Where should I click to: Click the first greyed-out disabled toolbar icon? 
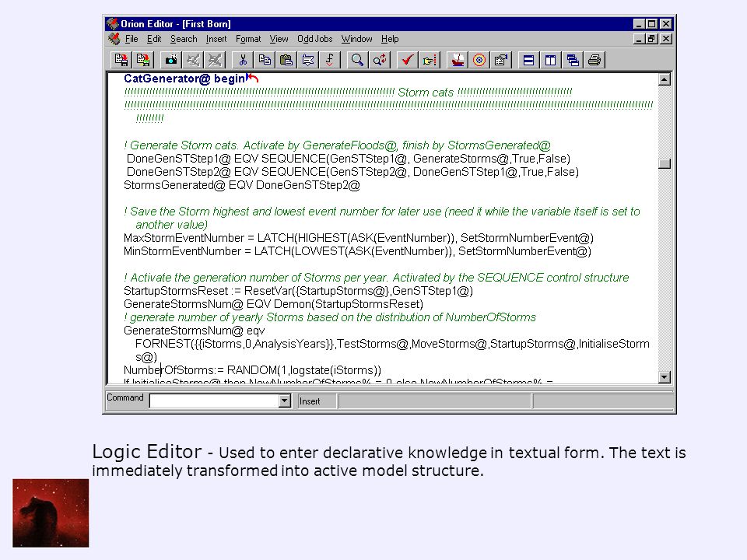click(x=193, y=60)
